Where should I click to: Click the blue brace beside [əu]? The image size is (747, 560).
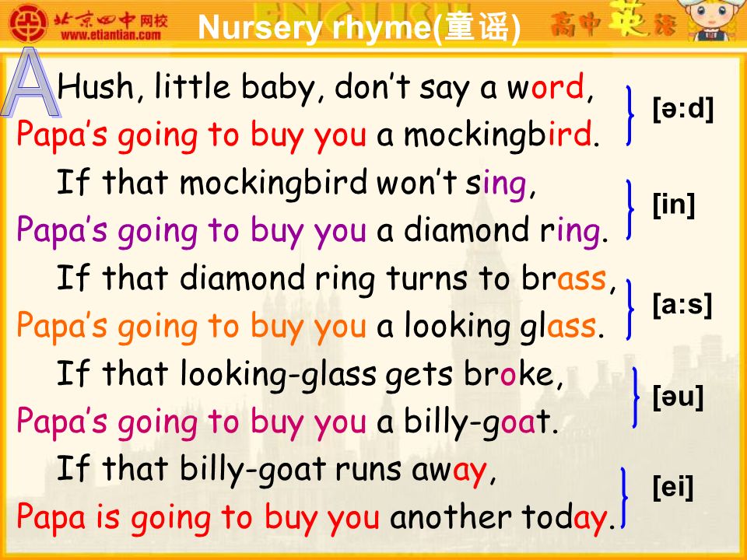pos(635,397)
